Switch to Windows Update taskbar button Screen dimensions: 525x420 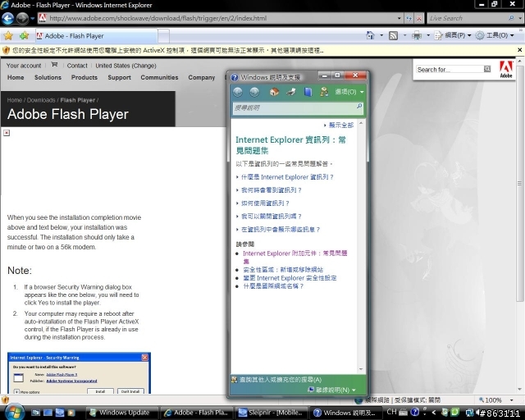[x=122, y=413]
